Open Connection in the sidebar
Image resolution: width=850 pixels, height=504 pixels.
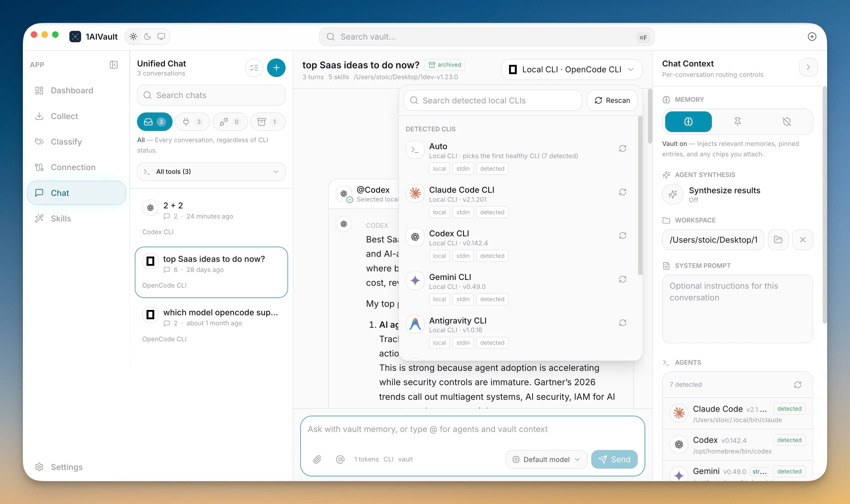click(76, 167)
